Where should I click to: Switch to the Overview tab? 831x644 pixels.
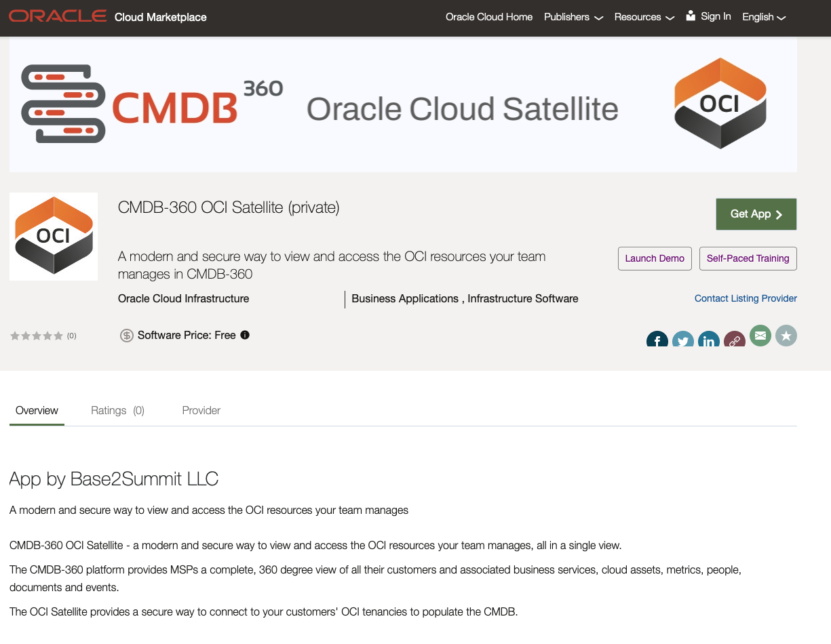(37, 410)
